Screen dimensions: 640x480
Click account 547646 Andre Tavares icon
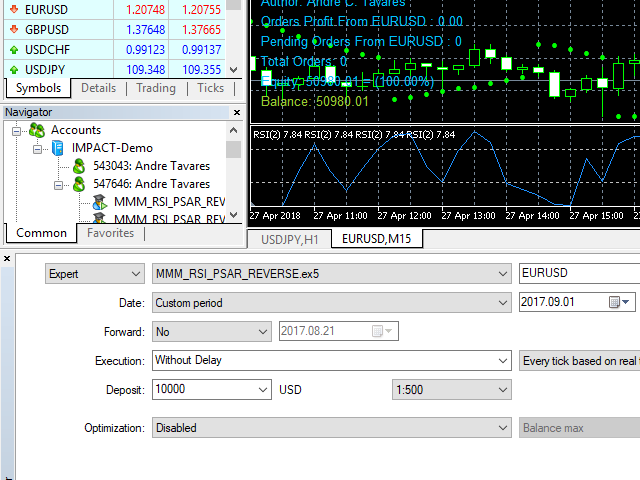[79, 184]
